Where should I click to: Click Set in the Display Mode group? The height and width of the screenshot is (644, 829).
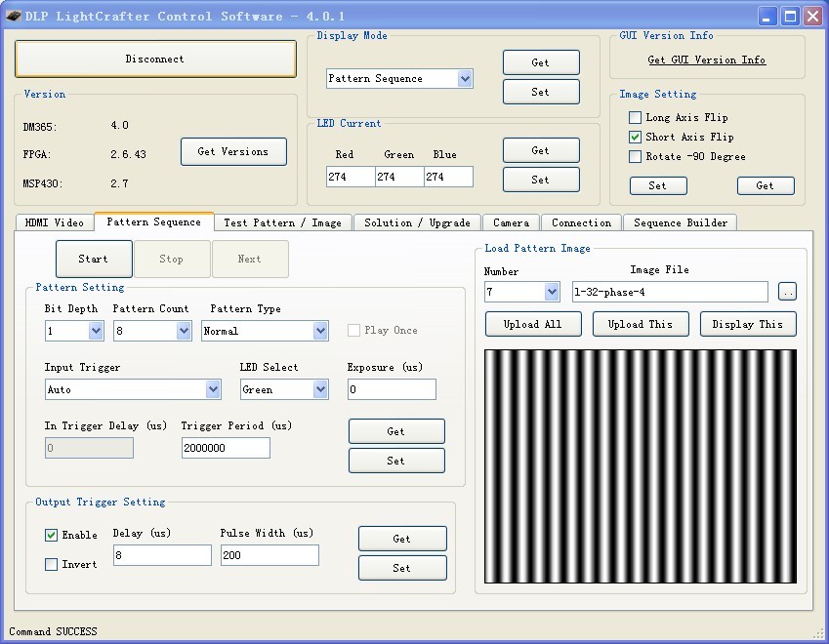coord(541,92)
